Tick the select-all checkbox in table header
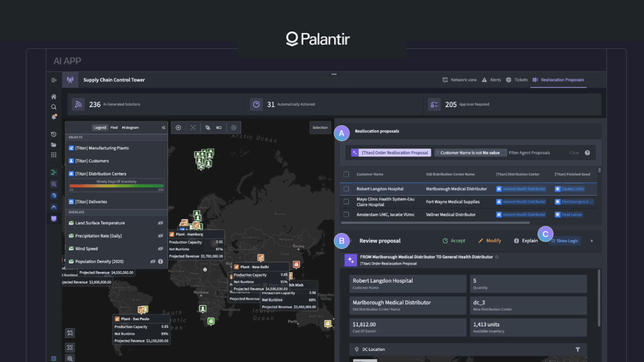This screenshot has width=644, height=362. pyautogui.click(x=346, y=174)
